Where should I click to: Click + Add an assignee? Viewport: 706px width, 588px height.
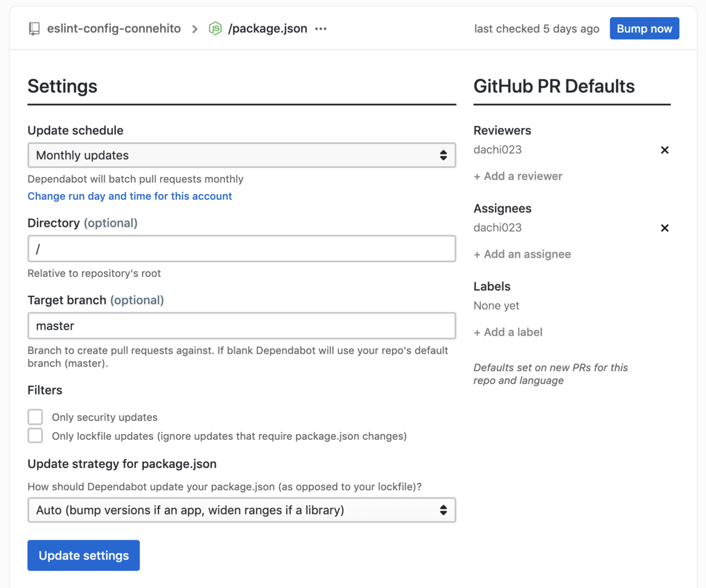(x=522, y=255)
